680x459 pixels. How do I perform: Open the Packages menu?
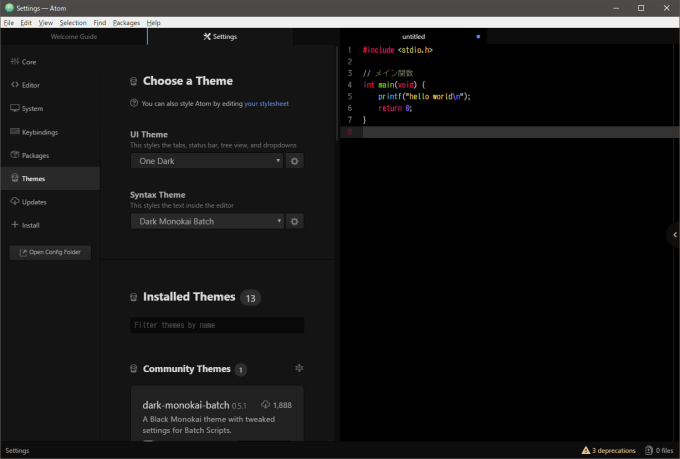(x=126, y=23)
